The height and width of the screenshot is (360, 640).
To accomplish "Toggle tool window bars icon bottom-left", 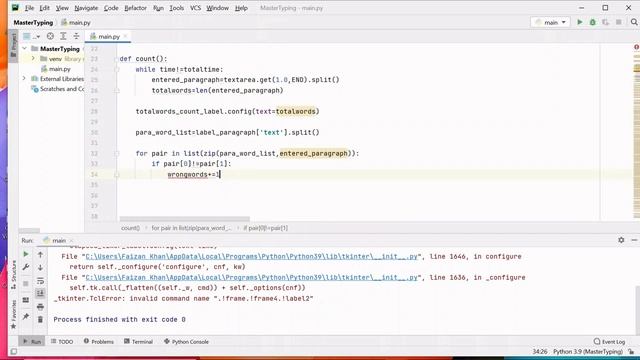I will pyautogui.click(x=13, y=351).
